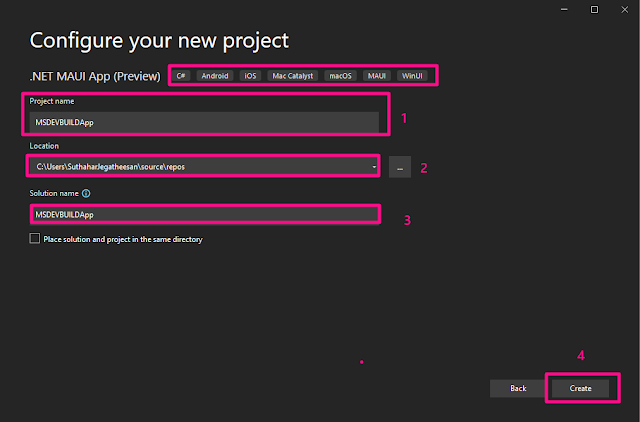Click the Android platform tag
This screenshot has height=422, width=640.
(214, 75)
